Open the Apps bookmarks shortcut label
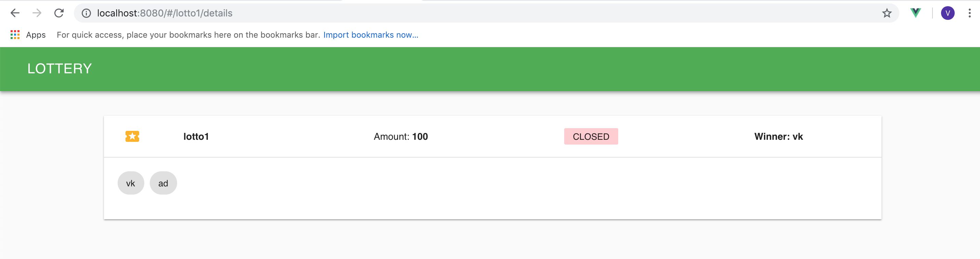 pos(36,35)
